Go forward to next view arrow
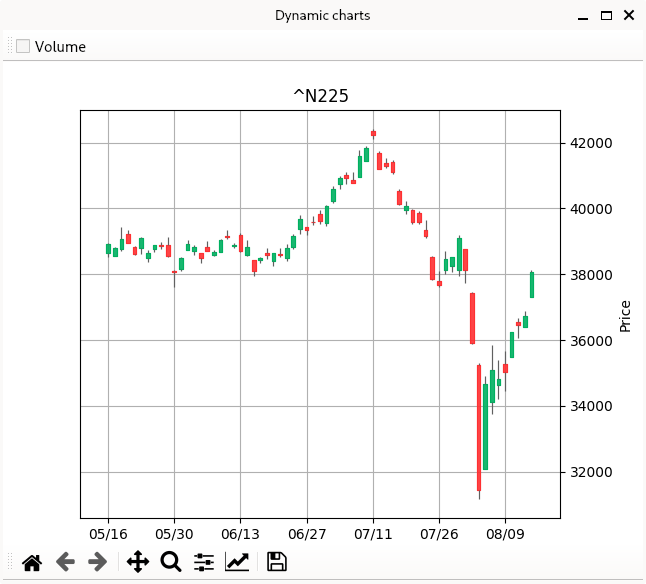Screen dimensions: 646x584 pos(98,562)
